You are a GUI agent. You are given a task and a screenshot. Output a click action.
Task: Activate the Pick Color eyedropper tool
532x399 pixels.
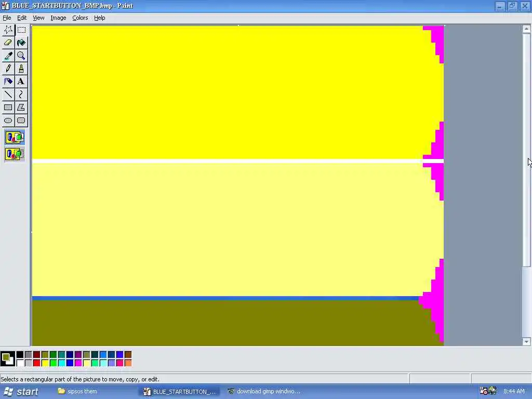coord(8,56)
